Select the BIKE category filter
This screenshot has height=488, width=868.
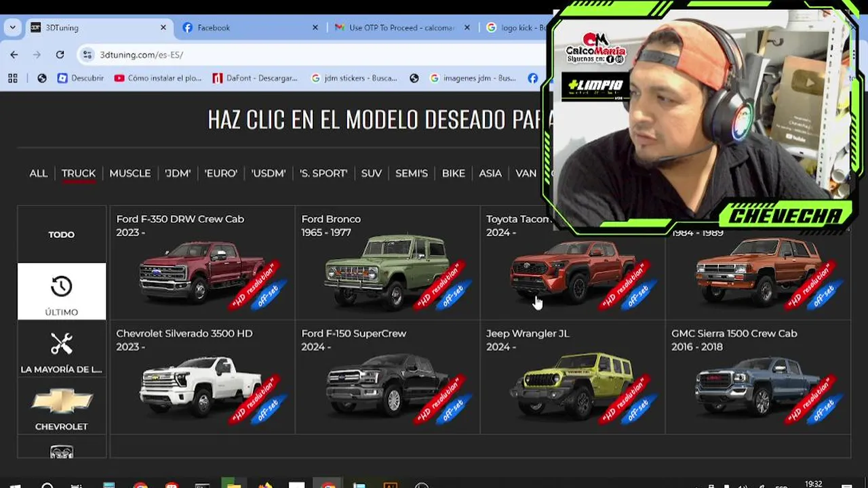coord(454,174)
